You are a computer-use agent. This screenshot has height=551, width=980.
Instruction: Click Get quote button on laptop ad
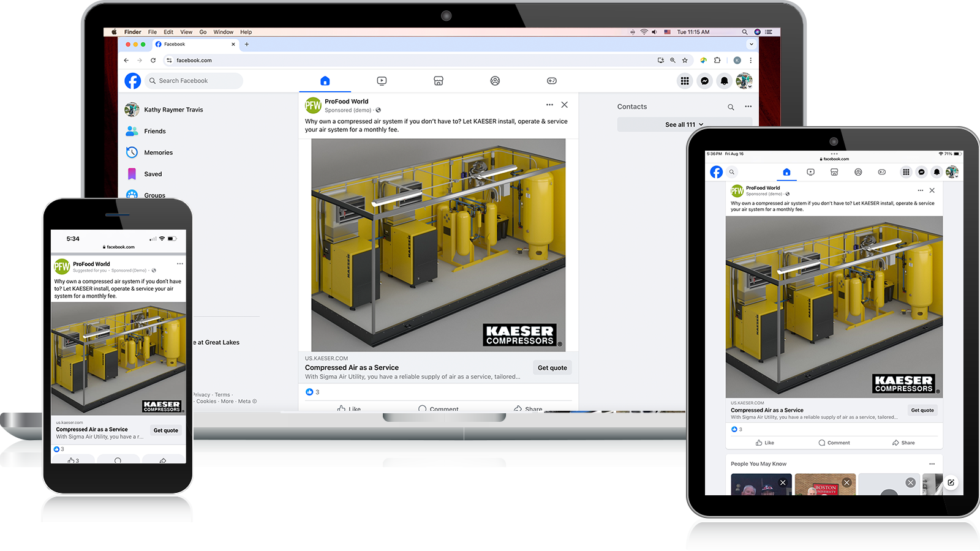point(552,368)
